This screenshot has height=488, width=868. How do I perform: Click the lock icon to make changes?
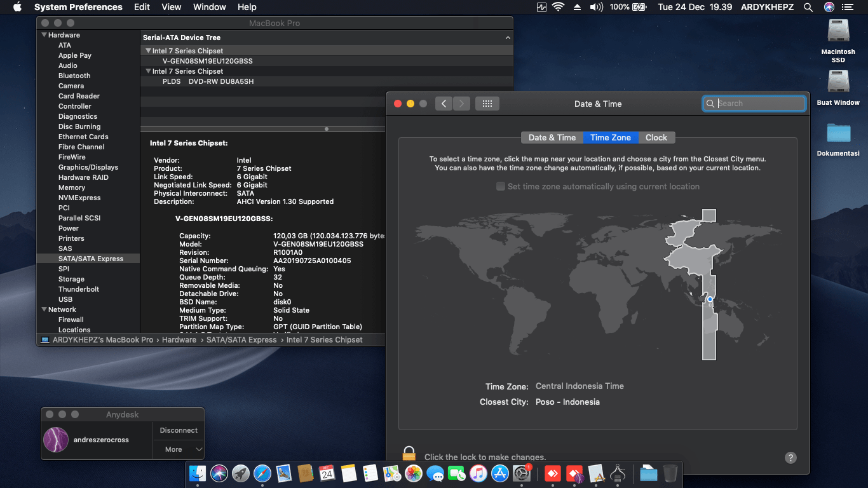pos(409,454)
